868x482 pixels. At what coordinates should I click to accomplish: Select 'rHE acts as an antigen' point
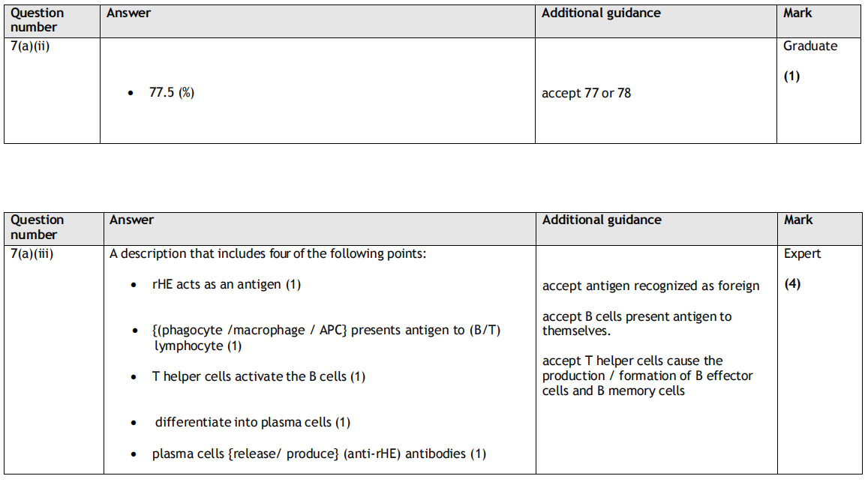[226, 285]
